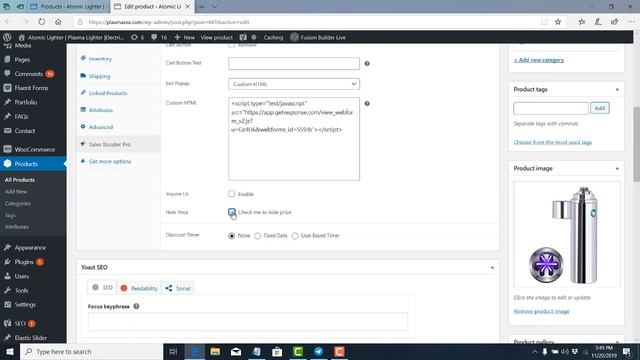640x360 pixels.
Task: Enable the Inquire Us checkbox
Action: [232, 193]
